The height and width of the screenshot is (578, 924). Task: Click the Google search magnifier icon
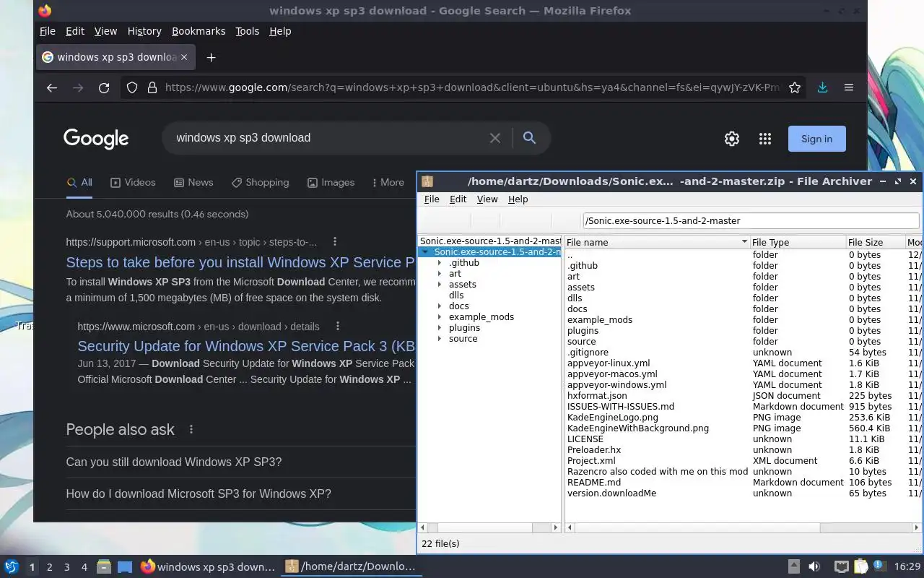point(529,138)
